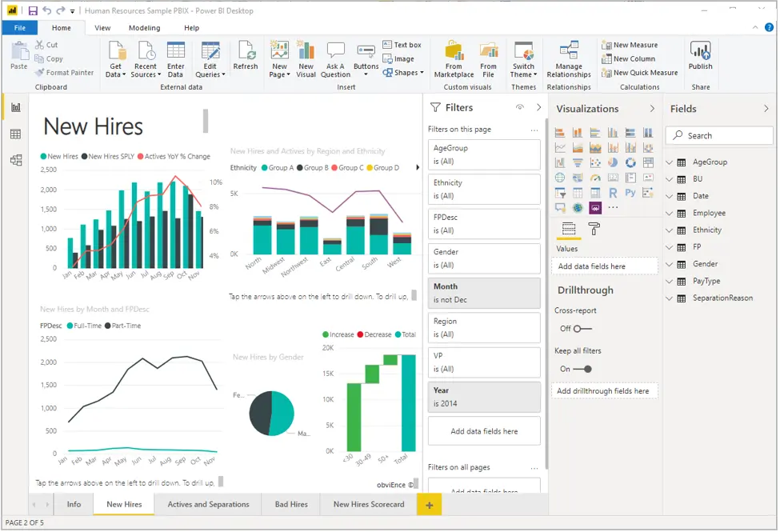Viewport: 780px width, 532px height.
Task: Switch to the Modeling ribbon tab
Action: point(144,28)
